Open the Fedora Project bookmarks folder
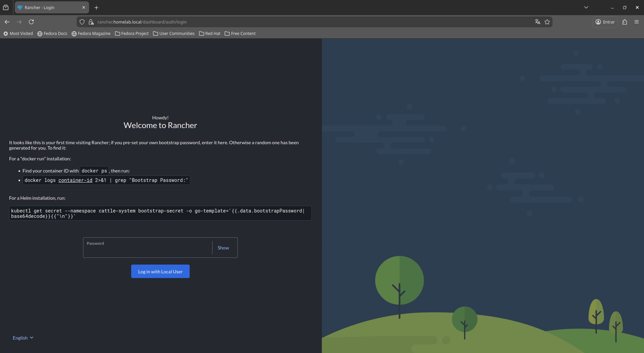 (x=132, y=34)
